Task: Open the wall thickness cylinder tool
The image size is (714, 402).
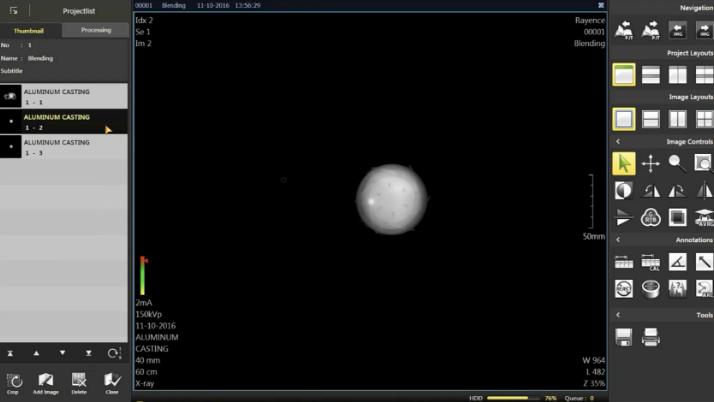Action: [651, 289]
